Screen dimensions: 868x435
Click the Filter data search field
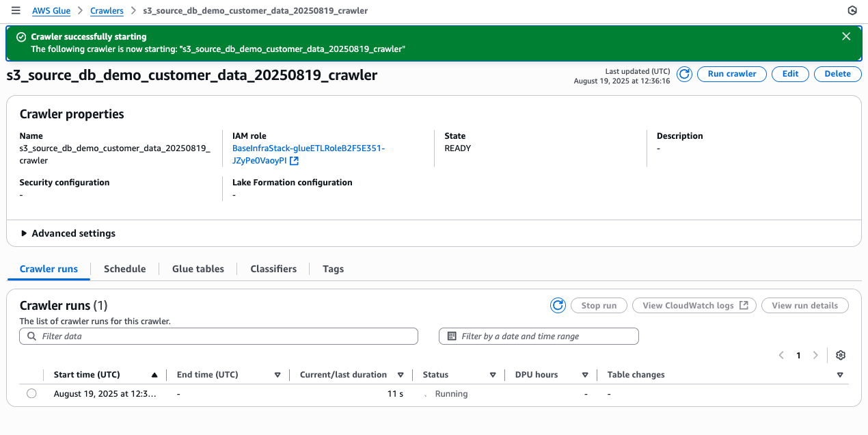pos(219,337)
